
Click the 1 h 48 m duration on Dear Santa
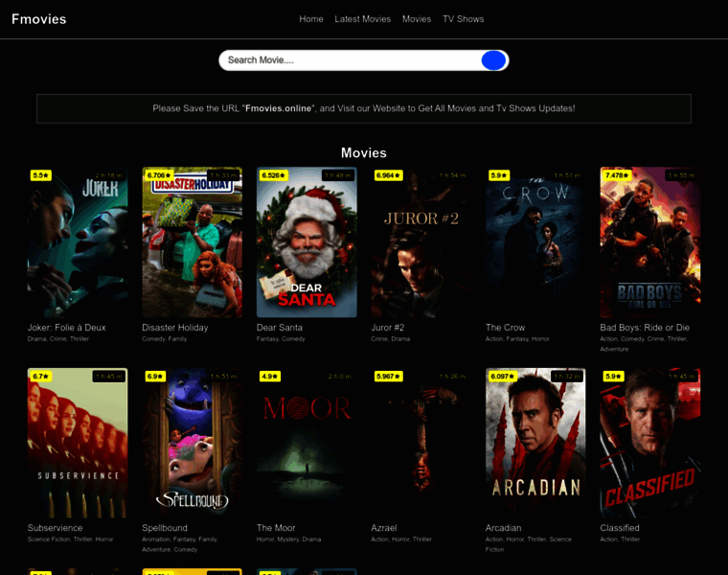338,175
